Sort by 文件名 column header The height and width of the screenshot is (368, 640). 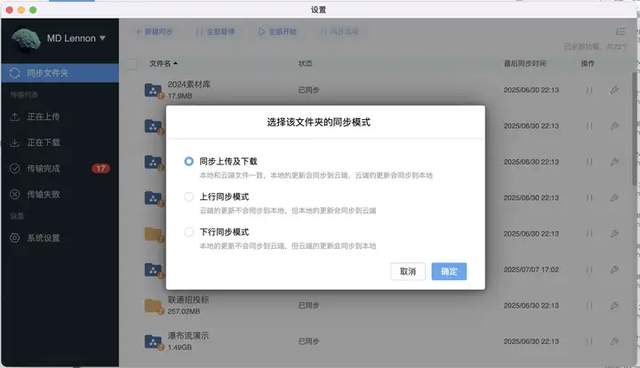tap(163, 64)
